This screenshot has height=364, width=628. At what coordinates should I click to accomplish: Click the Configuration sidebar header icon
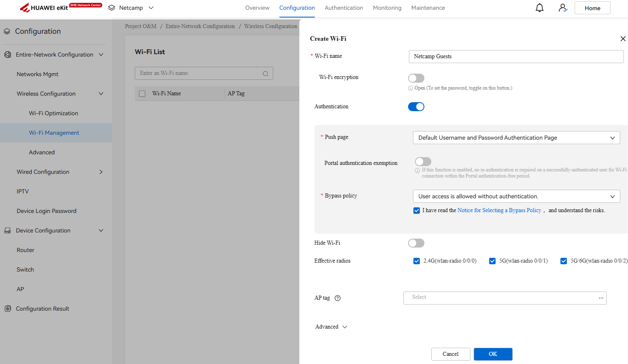click(x=7, y=31)
